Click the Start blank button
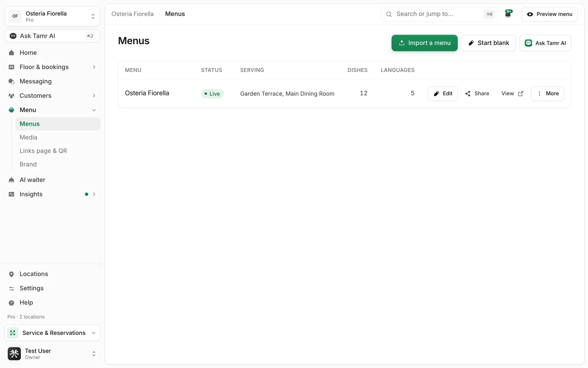 point(488,43)
